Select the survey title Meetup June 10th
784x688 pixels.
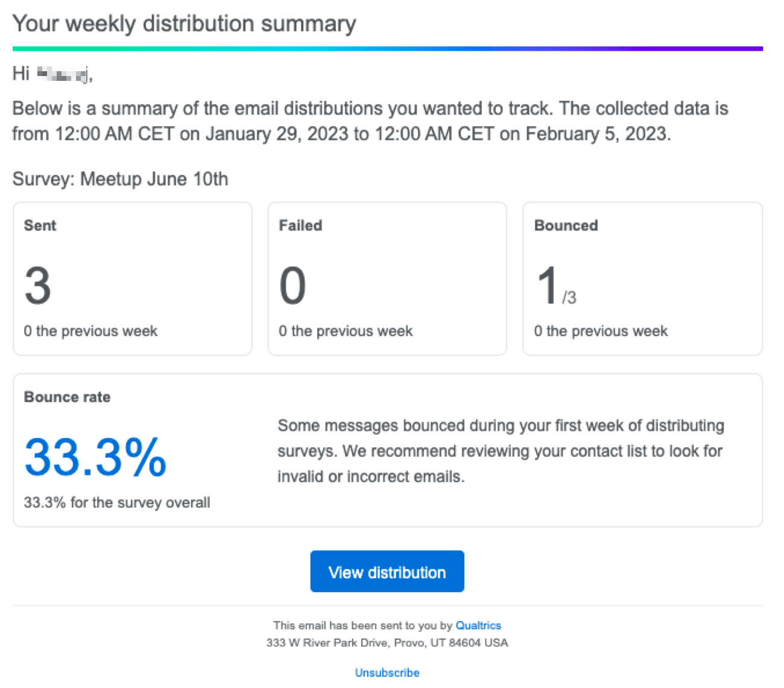pyautogui.click(x=120, y=179)
